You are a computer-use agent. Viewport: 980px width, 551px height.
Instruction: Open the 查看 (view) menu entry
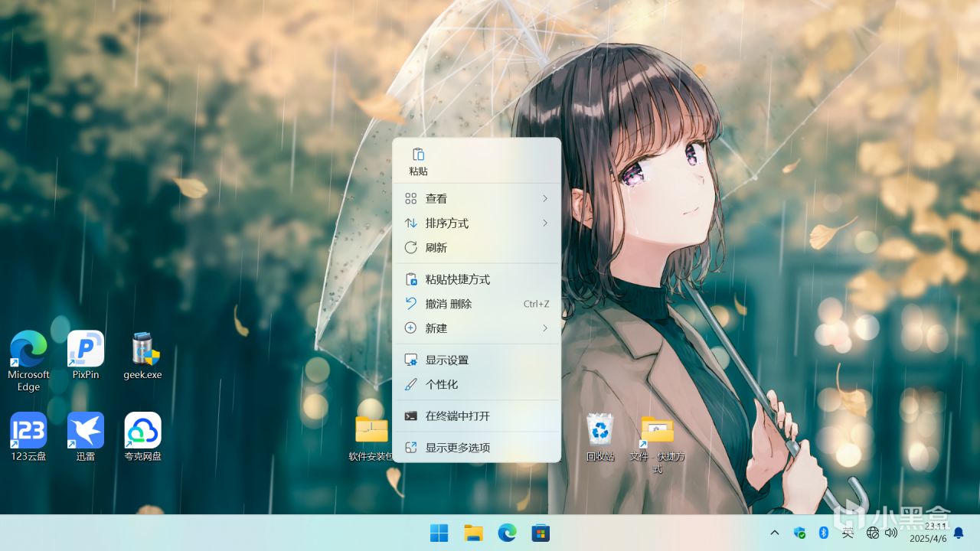pyautogui.click(x=476, y=199)
